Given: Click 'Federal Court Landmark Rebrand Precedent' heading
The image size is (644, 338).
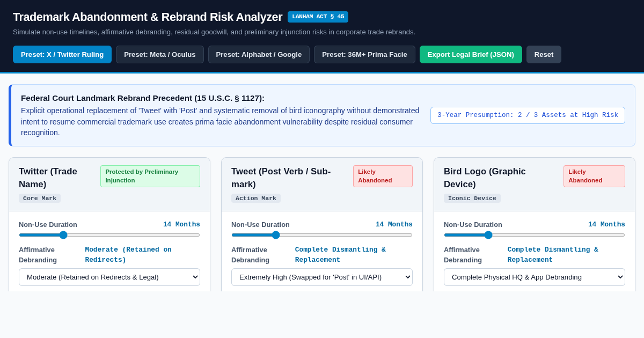Looking at the screenshot, I should [x=143, y=98].
